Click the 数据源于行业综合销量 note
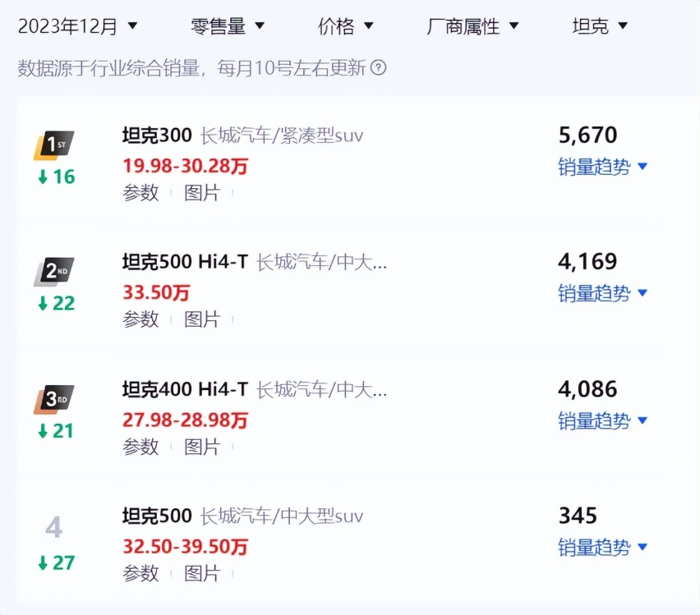 191,68
